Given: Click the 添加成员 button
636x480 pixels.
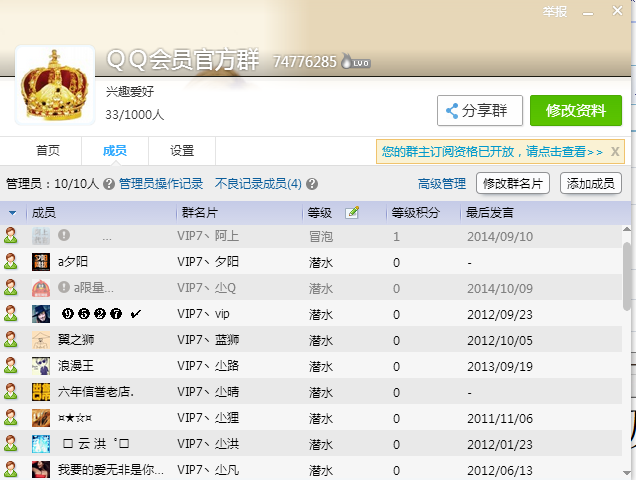Looking at the screenshot, I should tap(591, 183).
